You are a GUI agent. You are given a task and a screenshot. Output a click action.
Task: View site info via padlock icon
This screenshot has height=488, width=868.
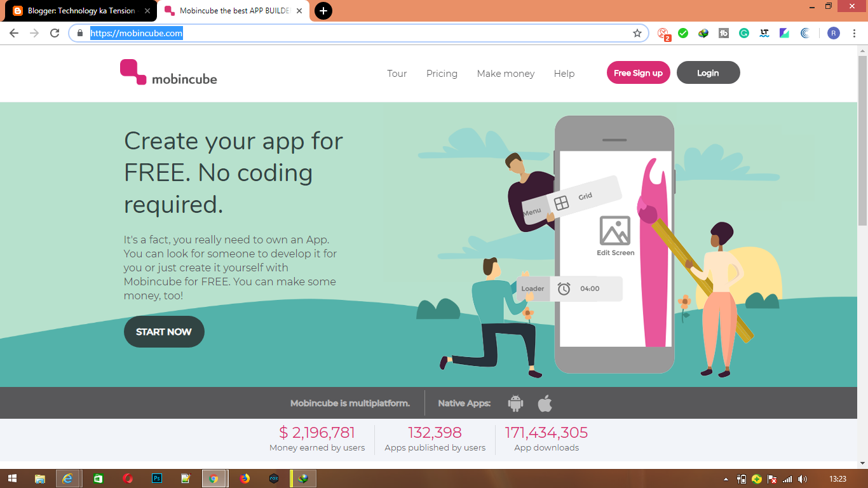pos(80,33)
